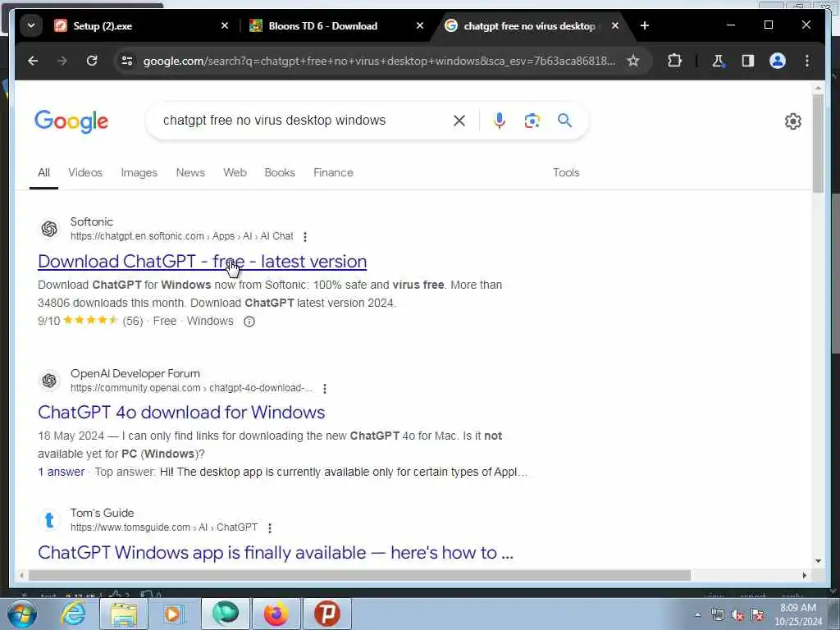This screenshot has height=630, width=840.
Task: Open the Chrome profile avatar
Action: click(x=778, y=61)
